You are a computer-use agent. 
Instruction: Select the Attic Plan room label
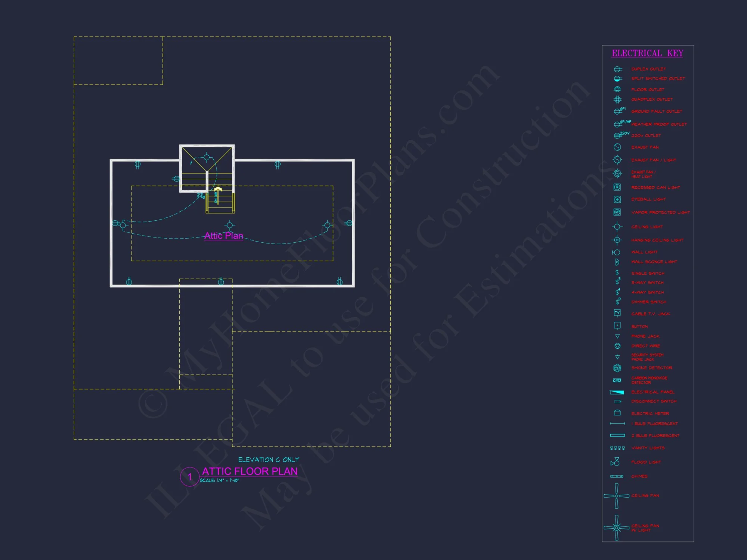pos(224,236)
